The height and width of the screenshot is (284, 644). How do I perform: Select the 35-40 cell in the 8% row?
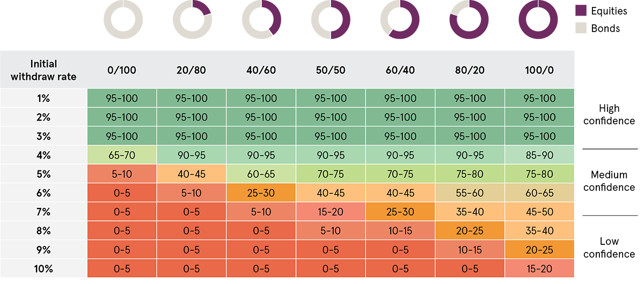(x=539, y=231)
